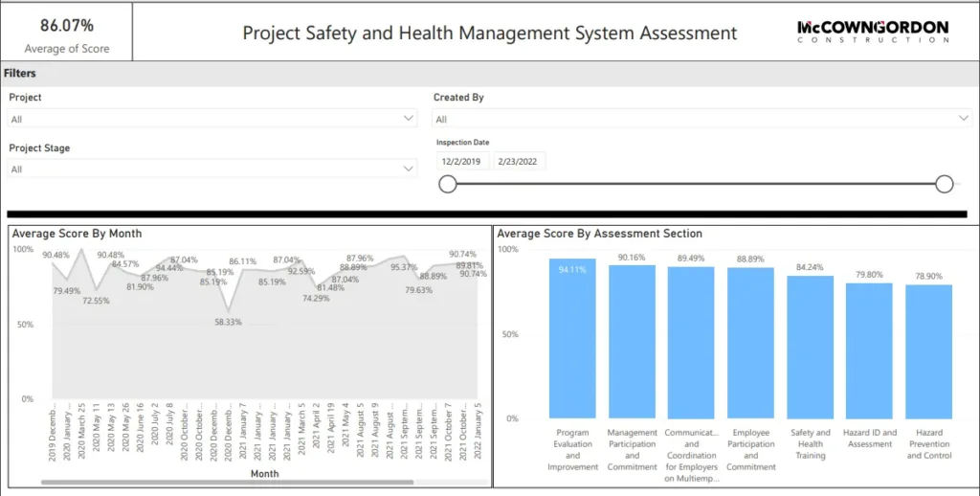Click the 78.90% bar value label
Viewport: 980px width, 496px height.
(928, 276)
